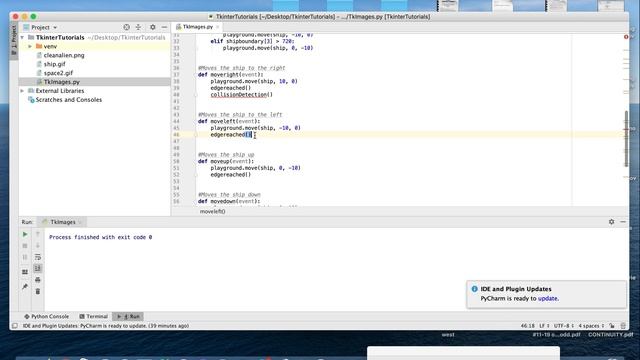This screenshot has height=360, width=640.
Task: Toggle soft-wrap in Run console
Action: [x=38, y=257]
